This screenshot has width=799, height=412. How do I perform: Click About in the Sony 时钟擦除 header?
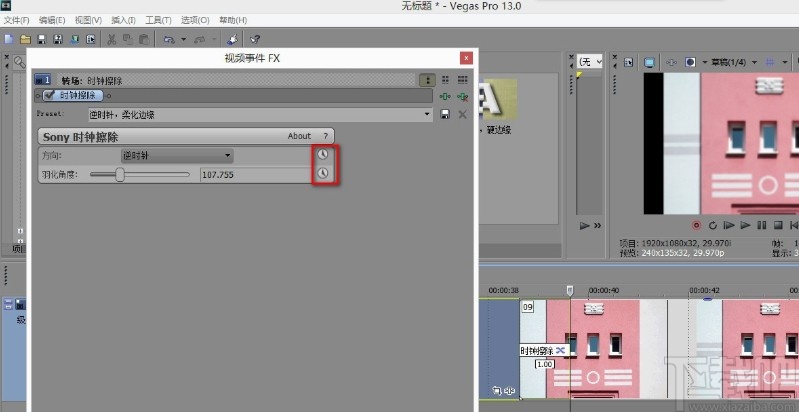pos(299,136)
